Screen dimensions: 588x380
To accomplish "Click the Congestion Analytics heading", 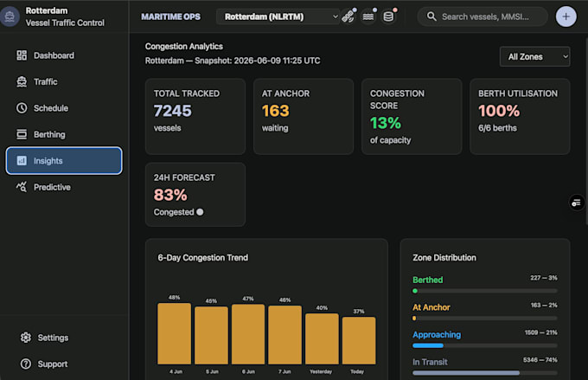I will [183, 46].
